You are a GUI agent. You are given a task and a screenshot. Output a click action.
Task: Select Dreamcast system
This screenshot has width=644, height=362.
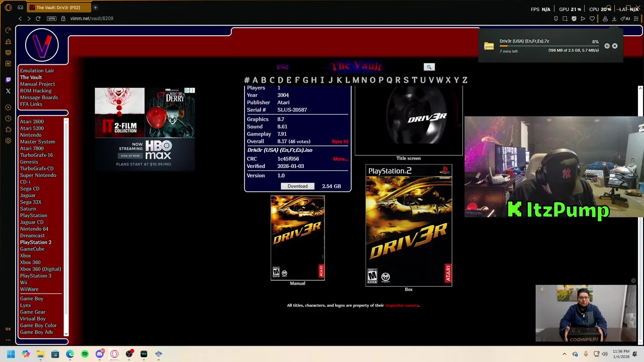[x=32, y=235]
